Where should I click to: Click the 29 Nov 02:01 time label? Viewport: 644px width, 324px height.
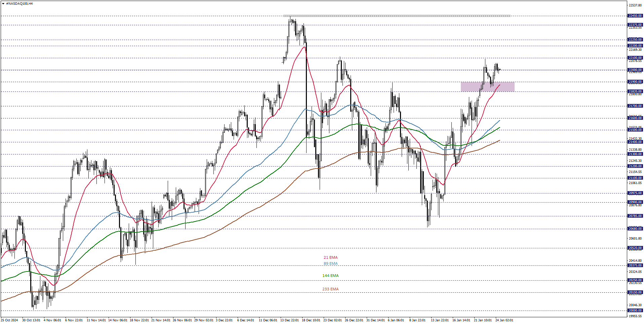pos(204,320)
